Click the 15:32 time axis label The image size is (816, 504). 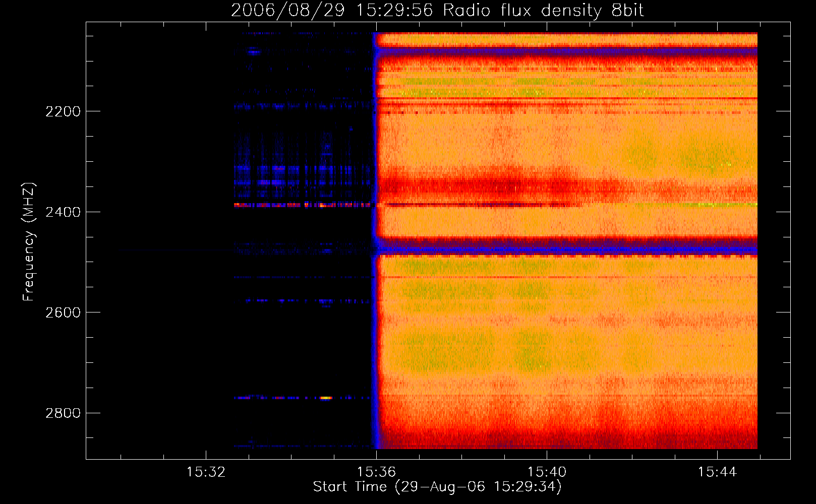(x=206, y=472)
